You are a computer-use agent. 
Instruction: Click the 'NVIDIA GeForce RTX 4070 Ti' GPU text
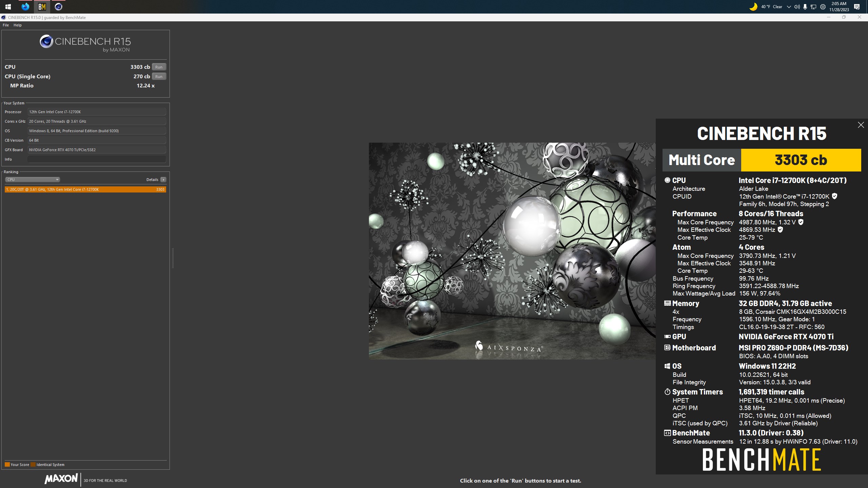pos(786,337)
